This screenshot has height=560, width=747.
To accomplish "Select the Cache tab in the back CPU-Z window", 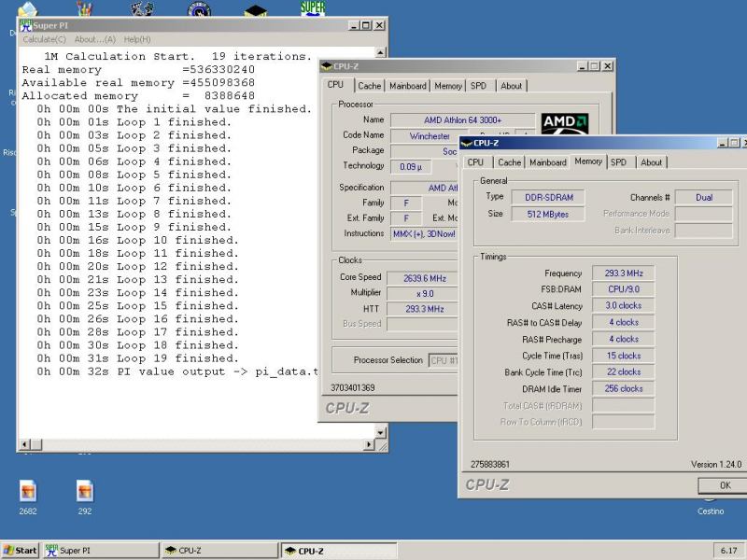I will point(370,86).
